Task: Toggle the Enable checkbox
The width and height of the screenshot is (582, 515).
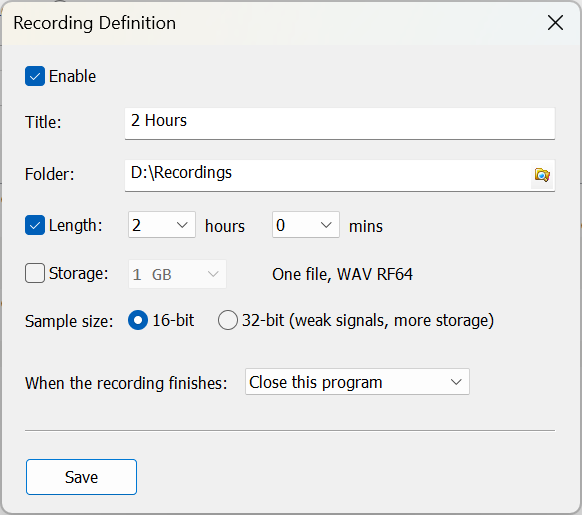Action: click(35, 76)
